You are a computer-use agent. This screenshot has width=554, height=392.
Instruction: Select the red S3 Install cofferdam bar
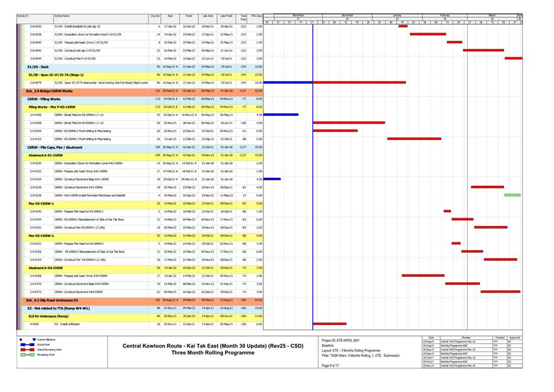click(330, 324)
